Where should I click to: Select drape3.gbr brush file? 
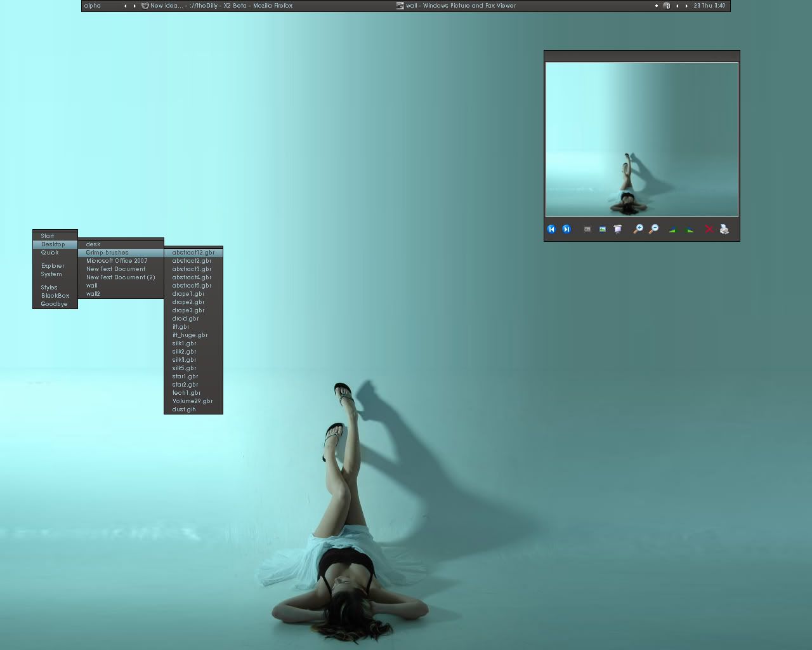193,310
